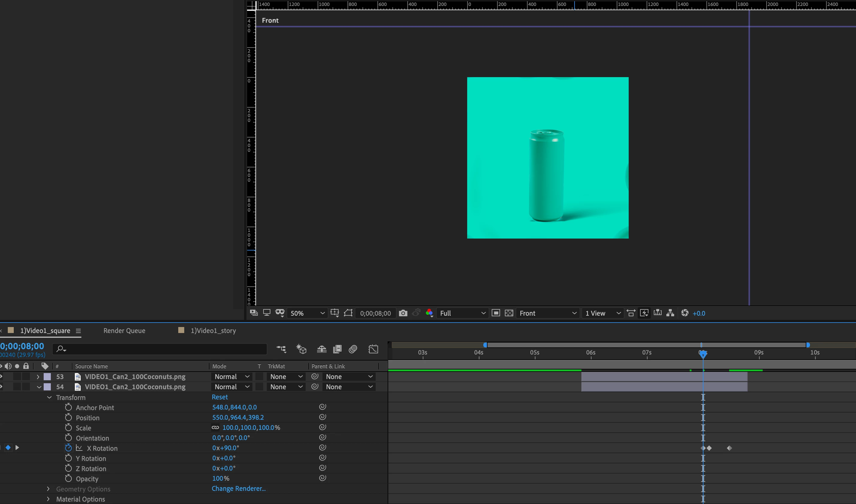Click the Reset Exposure icon

coord(684,313)
